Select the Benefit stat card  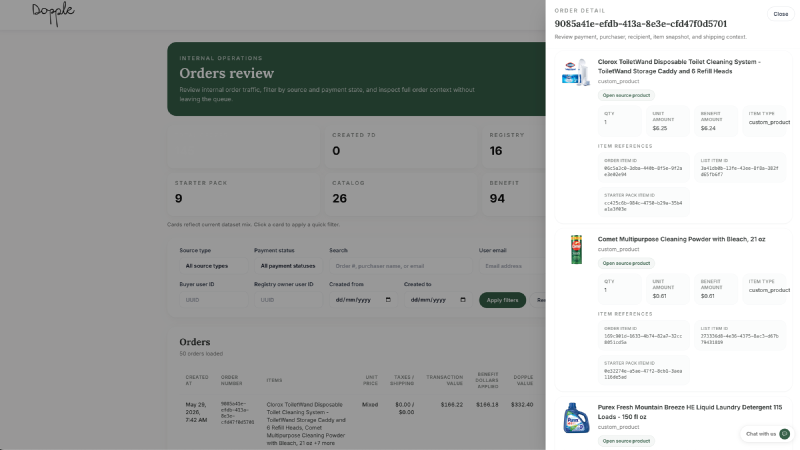pyautogui.click(x=514, y=194)
